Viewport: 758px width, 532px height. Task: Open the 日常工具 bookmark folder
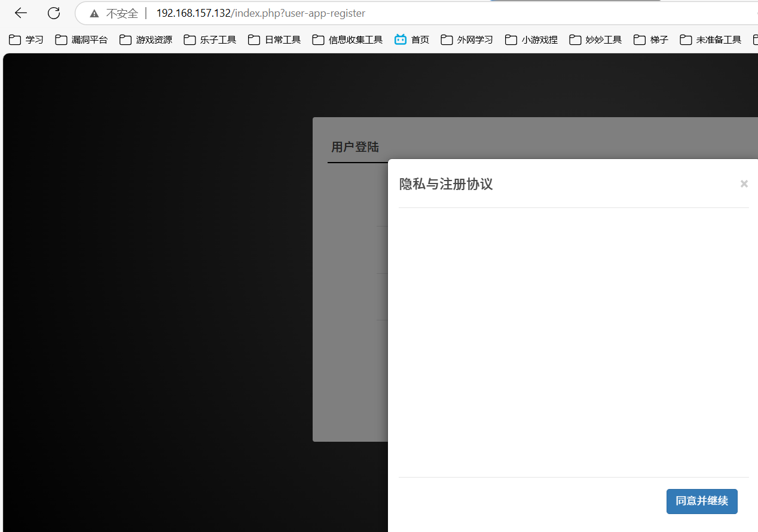(274, 40)
